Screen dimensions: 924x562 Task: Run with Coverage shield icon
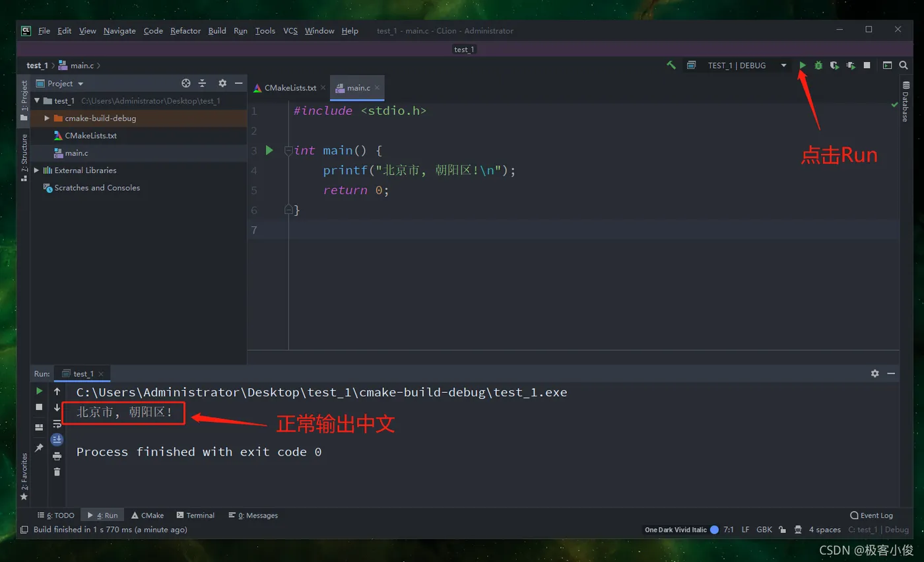coord(834,65)
